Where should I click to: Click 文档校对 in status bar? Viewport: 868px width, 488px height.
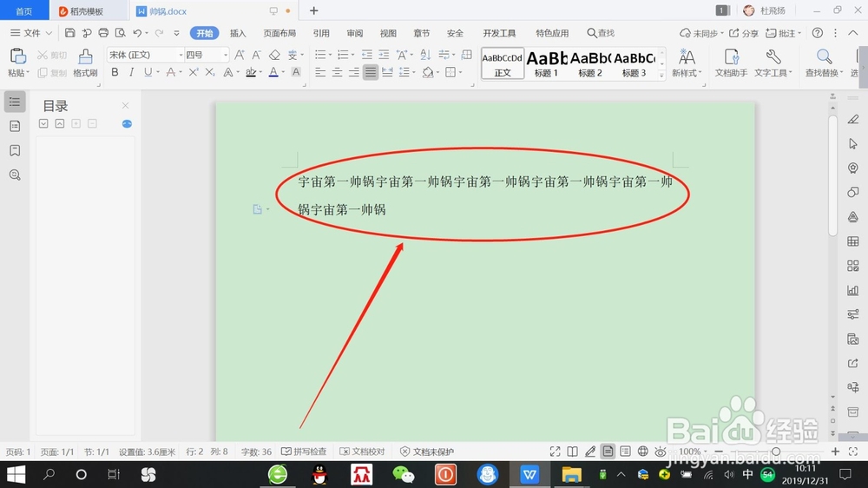362,452
